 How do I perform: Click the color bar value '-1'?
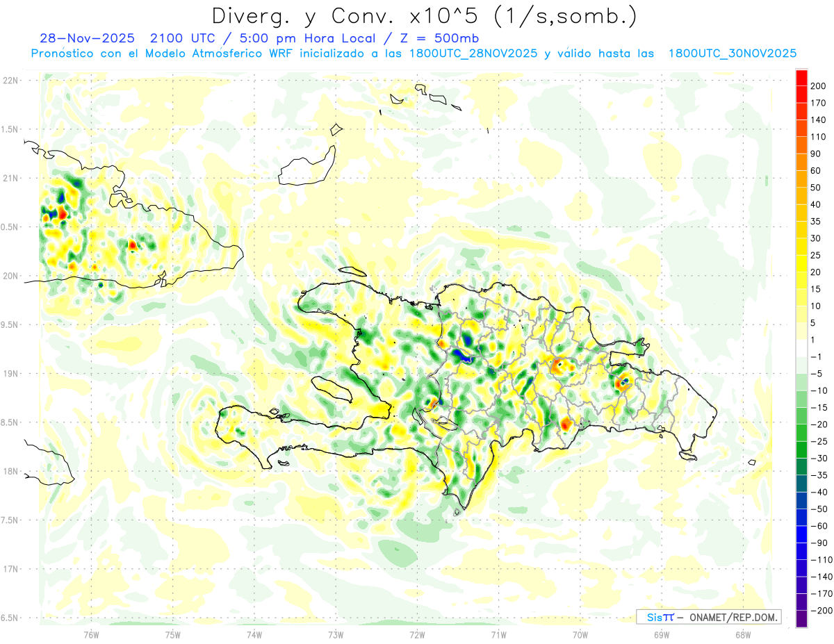(x=816, y=356)
